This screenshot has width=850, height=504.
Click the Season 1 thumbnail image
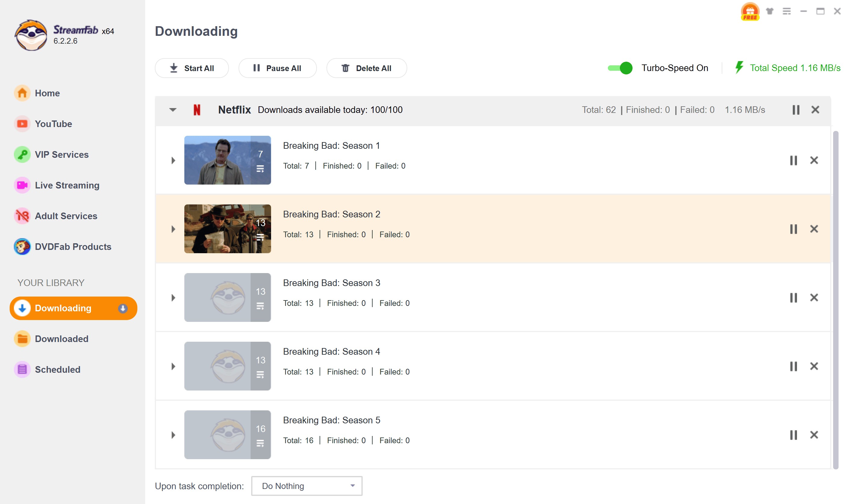pyautogui.click(x=227, y=160)
